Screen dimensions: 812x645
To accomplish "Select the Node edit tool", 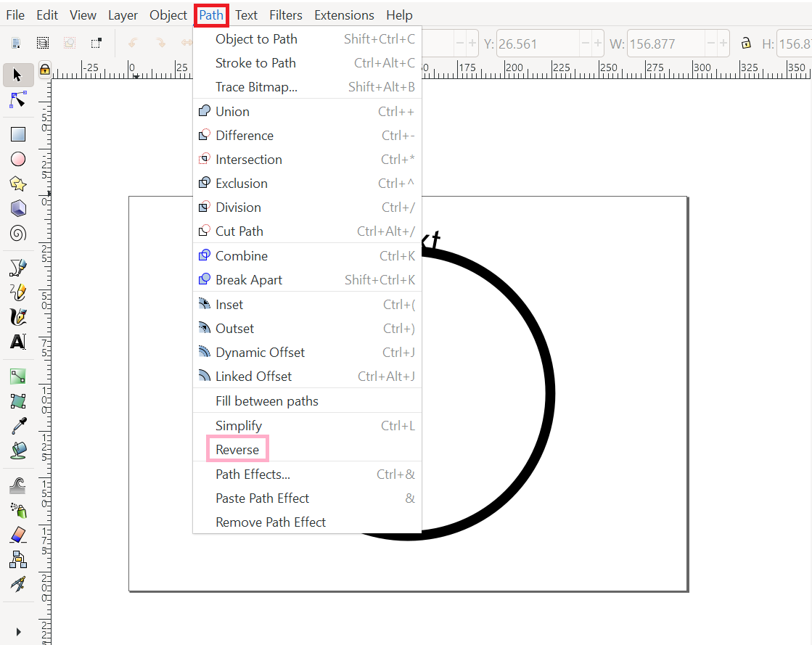I will [17, 100].
